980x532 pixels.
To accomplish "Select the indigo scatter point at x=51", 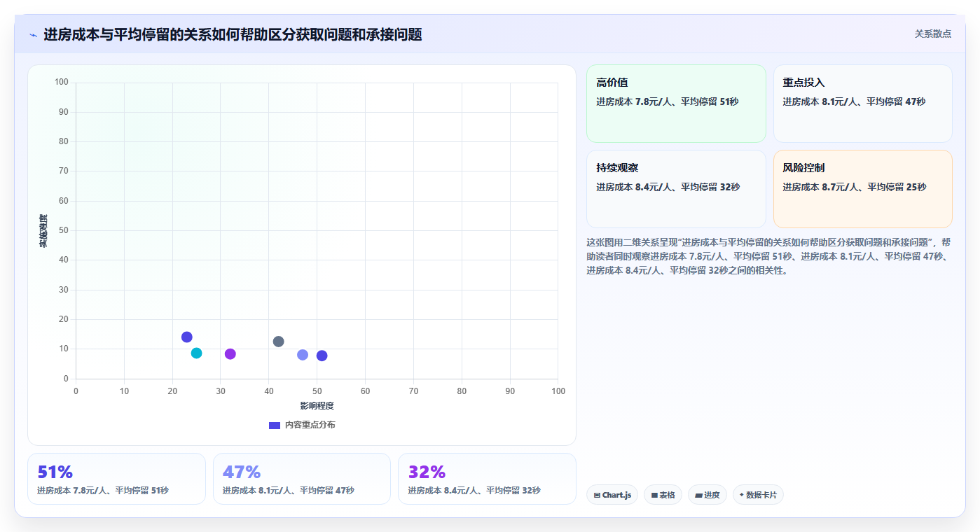I will pos(322,356).
